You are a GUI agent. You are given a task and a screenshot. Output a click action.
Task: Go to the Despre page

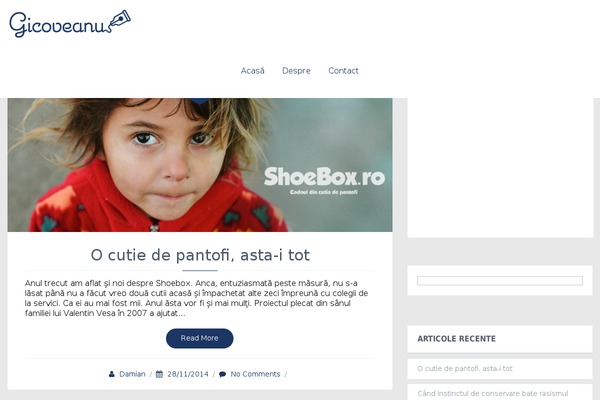pos(296,71)
